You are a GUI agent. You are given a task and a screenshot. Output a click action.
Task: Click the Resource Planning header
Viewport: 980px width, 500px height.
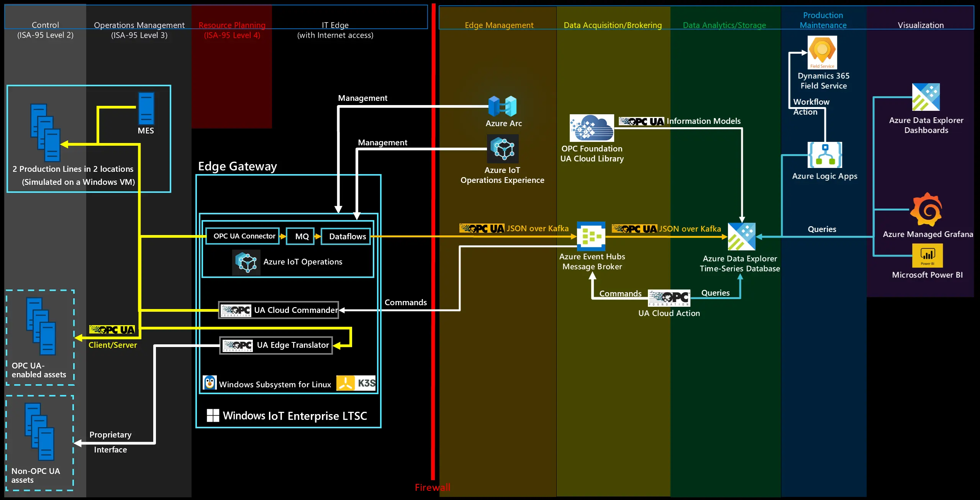[232, 30]
